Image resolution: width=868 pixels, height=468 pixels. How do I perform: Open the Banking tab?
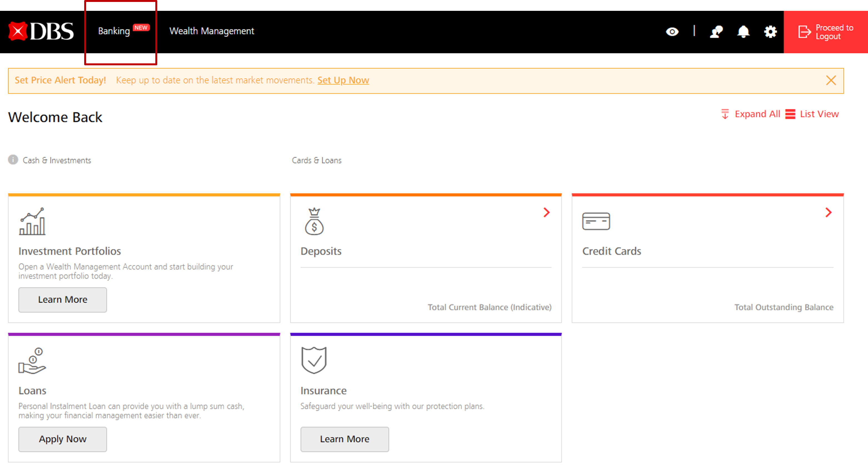click(x=114, y=31)
